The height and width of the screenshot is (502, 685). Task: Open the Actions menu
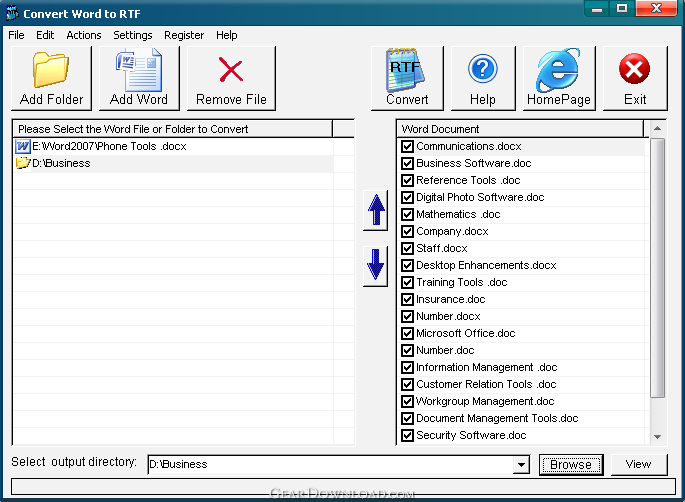click(x=84, y=35)
